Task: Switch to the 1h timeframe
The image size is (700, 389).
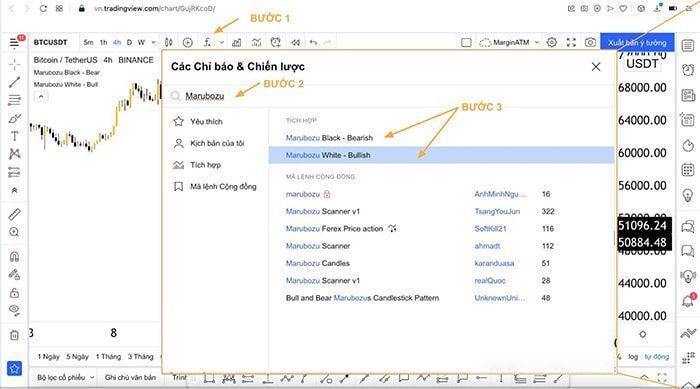Action: [104, 42]
